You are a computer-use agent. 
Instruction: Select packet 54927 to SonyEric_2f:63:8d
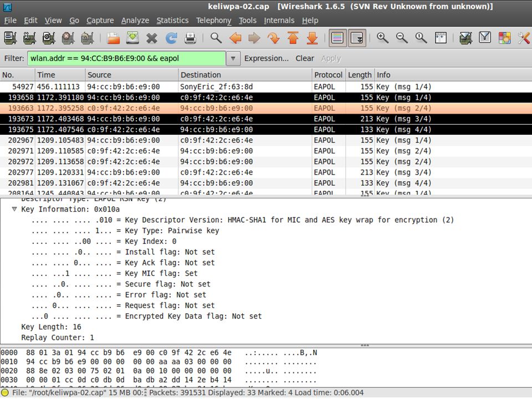coord(266,87)
